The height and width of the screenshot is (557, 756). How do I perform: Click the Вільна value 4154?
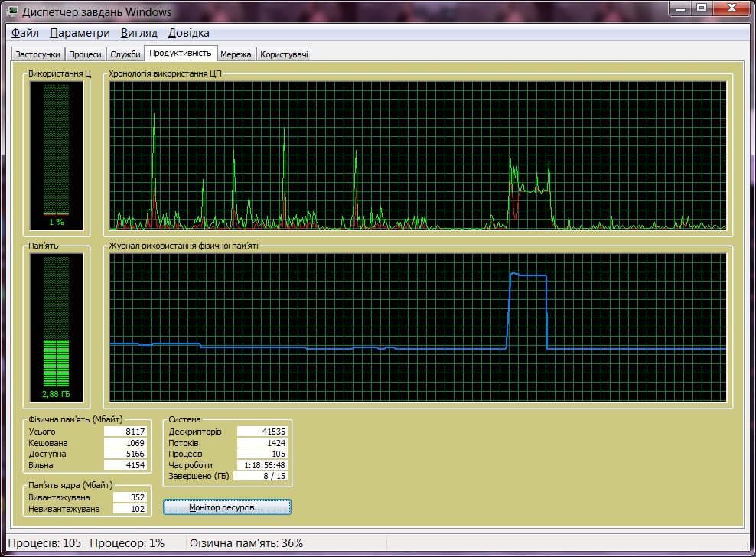click(125, 465)
